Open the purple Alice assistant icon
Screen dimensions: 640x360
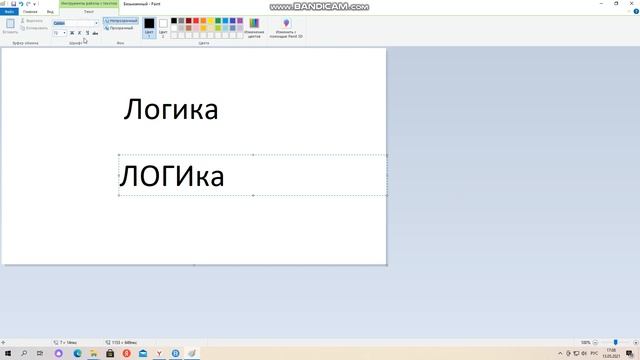tap(59, 353)
